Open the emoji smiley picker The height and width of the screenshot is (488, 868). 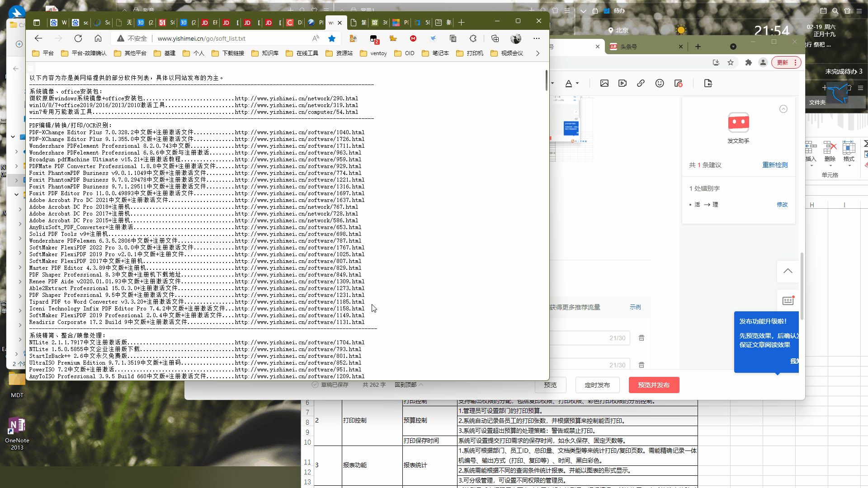pos(660,83)
